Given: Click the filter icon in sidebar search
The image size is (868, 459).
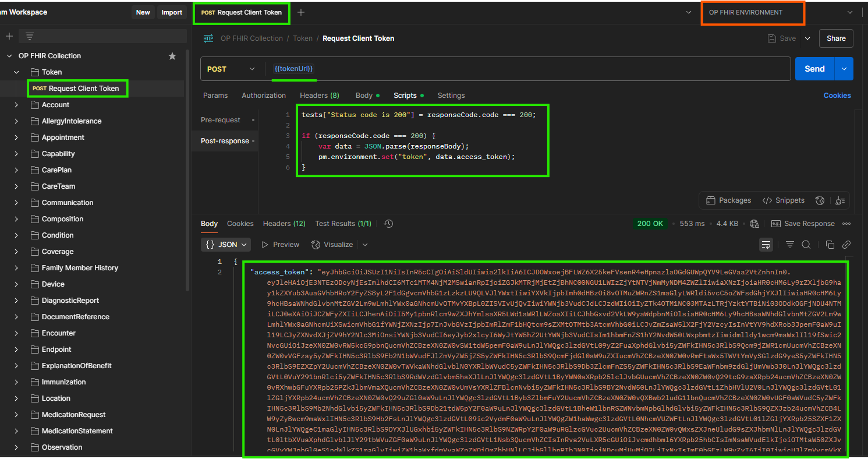Looking at the screenshot, I should point(30,36).
